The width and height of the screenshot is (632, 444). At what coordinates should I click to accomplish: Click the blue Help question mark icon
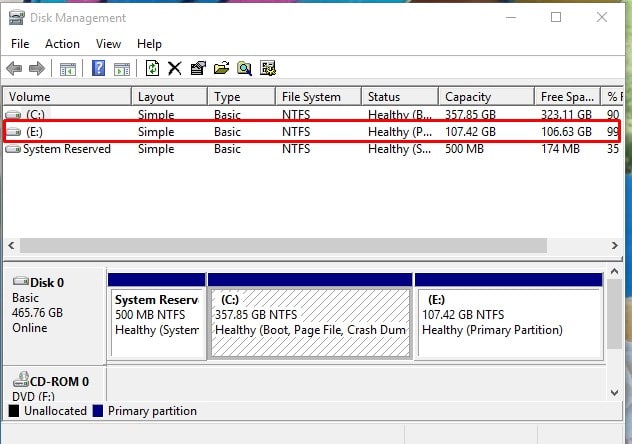[99, 68]
